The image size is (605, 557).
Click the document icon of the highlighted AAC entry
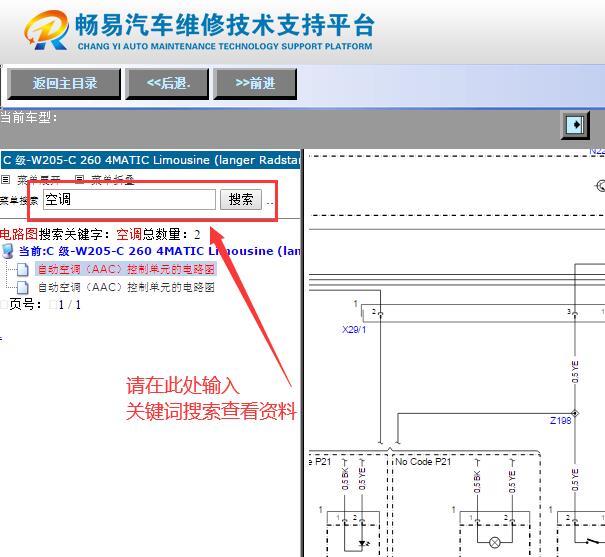point(23,270)
